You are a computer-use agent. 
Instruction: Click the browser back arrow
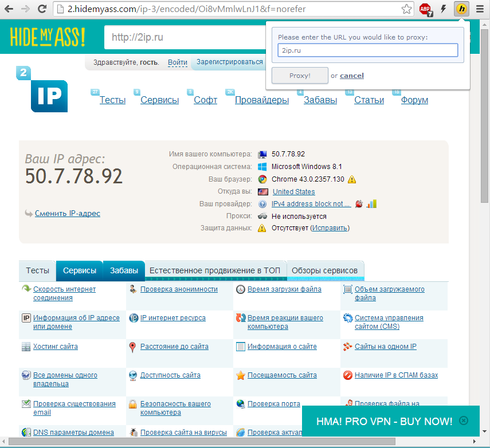9,9
